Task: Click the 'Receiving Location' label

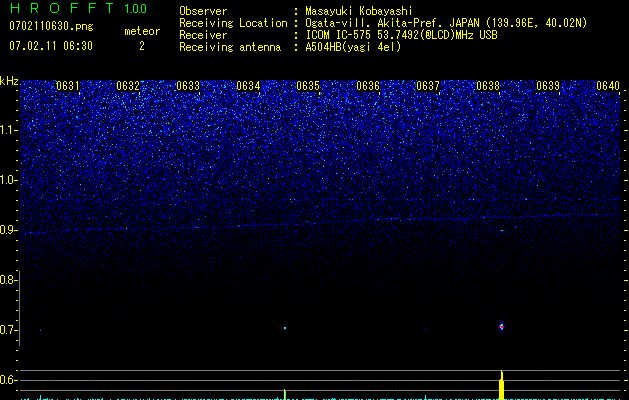Action: pos(233,23)
